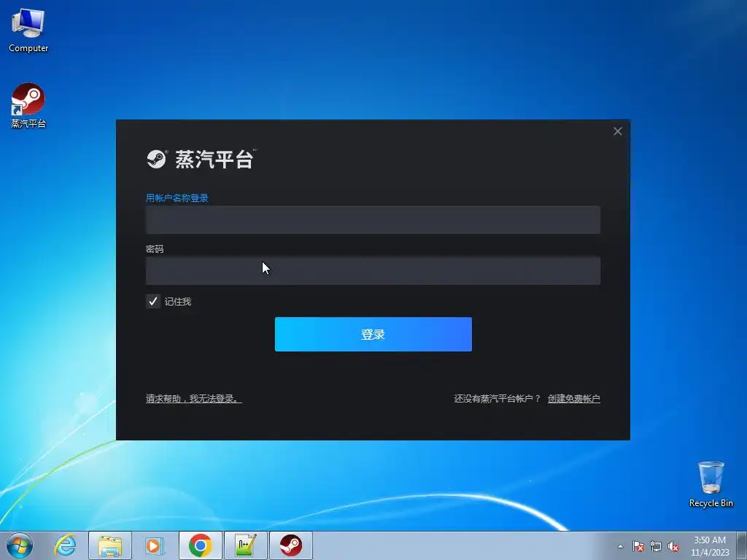This screenshot has width=747, height=560.
Task: Click the 还没有蒸汽平台帐户？ text
Action: (497, 399)
